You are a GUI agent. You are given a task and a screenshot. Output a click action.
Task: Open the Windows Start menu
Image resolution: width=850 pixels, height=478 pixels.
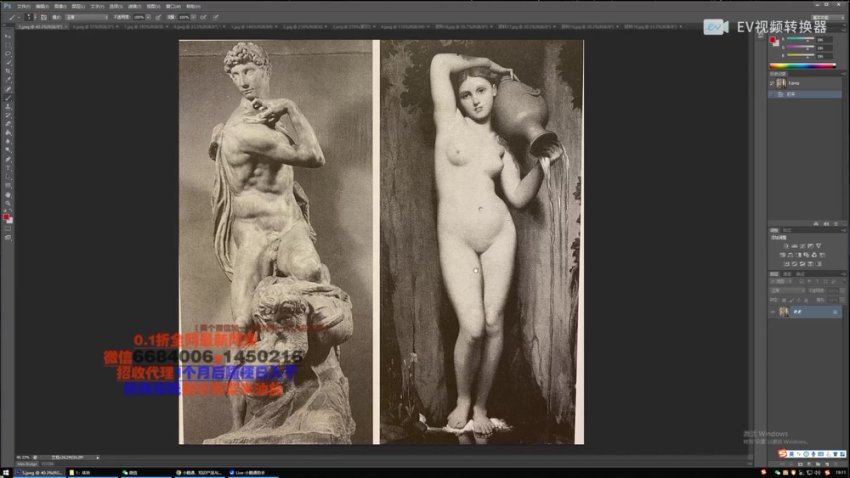click(x=6, y=473)
